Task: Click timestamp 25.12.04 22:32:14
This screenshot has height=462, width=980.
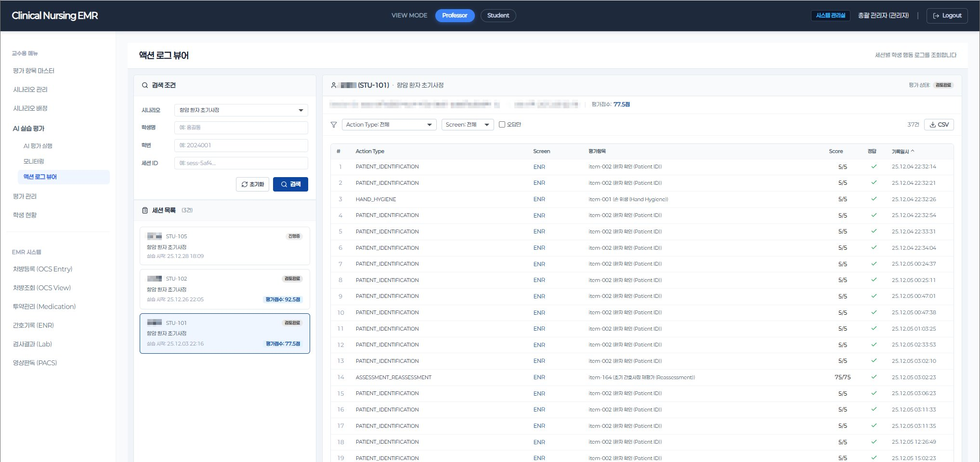Action: coord(914,167)
